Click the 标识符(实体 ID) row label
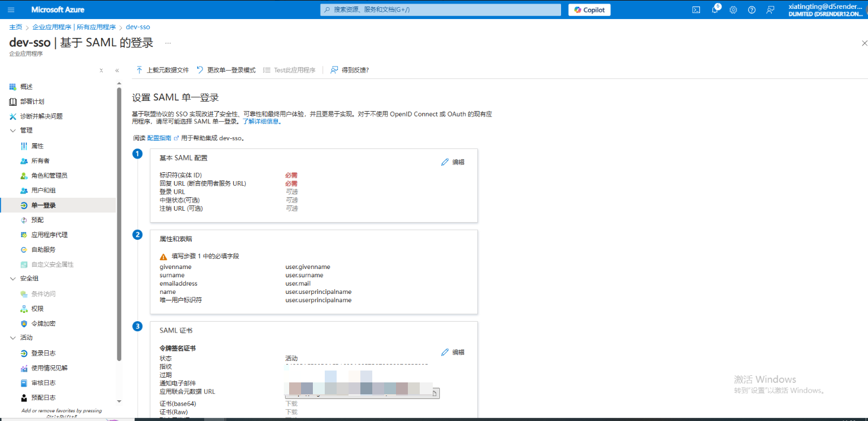Viewport: 868px width, 421px height. click(x=180, y=175)
